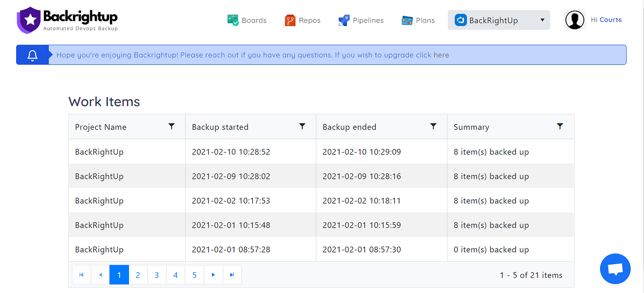The height and width of the screenshot is (293, 644).
Task: Click backup started 2021-02-09 10:28:02
Action: point(231,176)
